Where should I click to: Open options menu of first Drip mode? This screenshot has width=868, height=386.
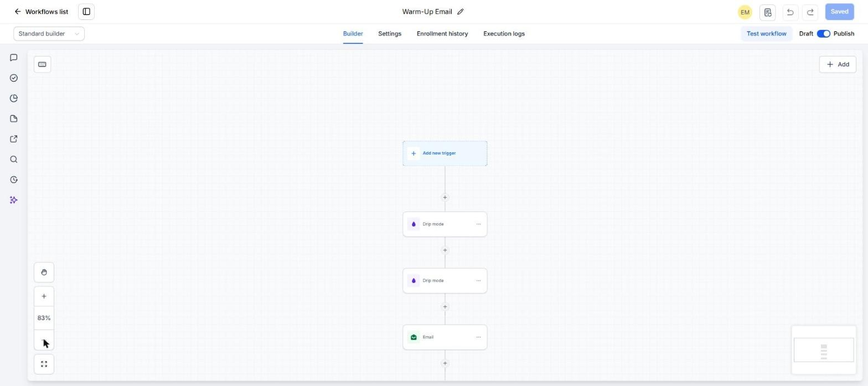click(478, 224)
